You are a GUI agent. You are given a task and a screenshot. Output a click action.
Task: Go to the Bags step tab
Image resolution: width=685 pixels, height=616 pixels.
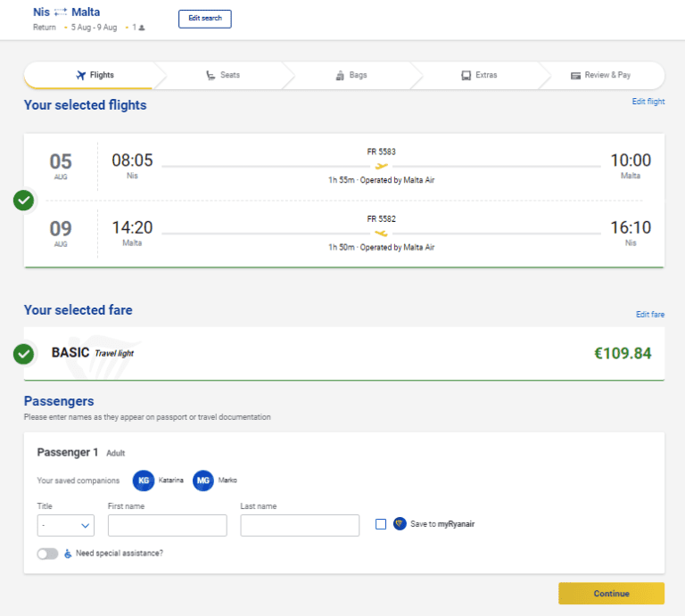point(351,75)
